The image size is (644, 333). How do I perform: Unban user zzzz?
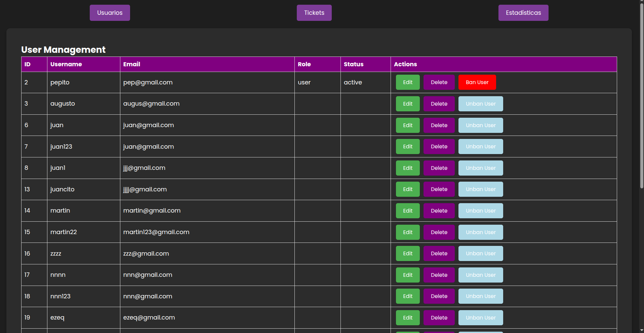click(x=481, y=254)
